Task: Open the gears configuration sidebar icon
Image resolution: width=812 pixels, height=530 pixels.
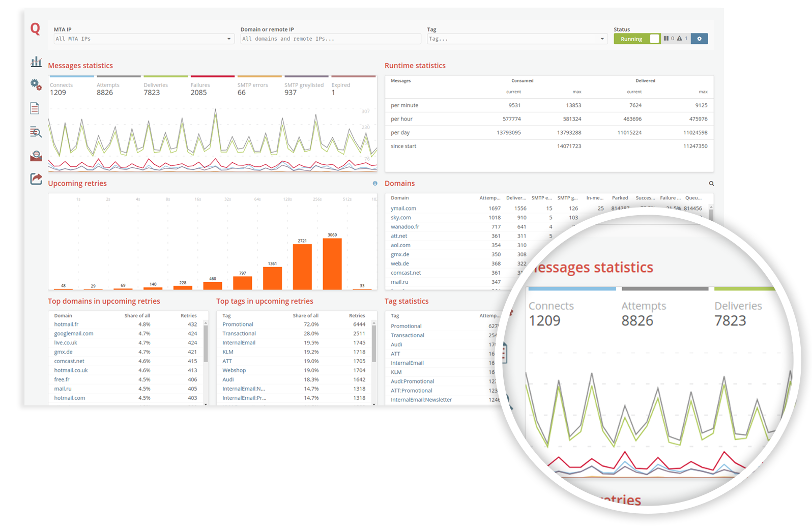Action: (x=36, y=84)
